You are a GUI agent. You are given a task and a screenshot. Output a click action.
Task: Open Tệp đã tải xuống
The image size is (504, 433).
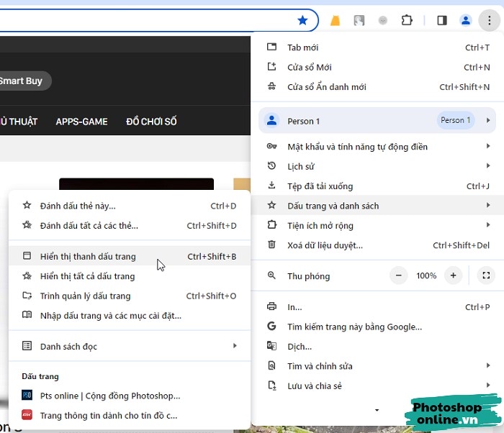pos(377,186)
